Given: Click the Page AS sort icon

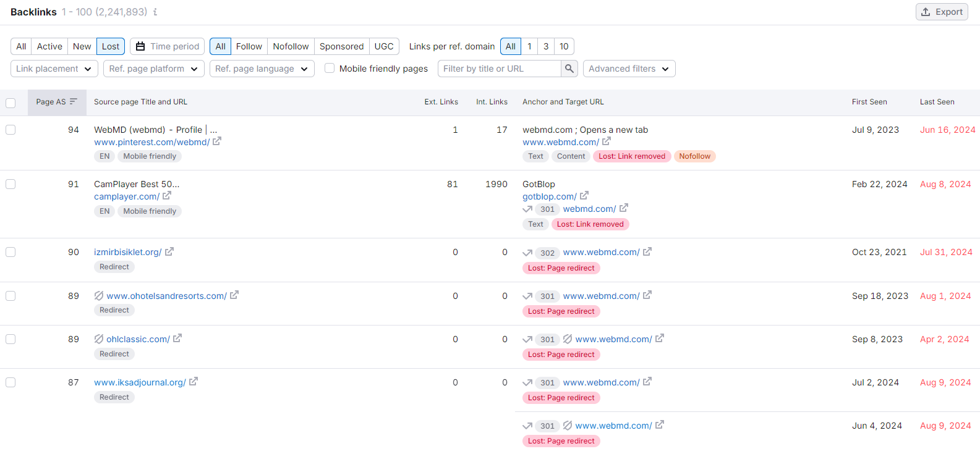Looking at the screenshot, I should (74, 101).
